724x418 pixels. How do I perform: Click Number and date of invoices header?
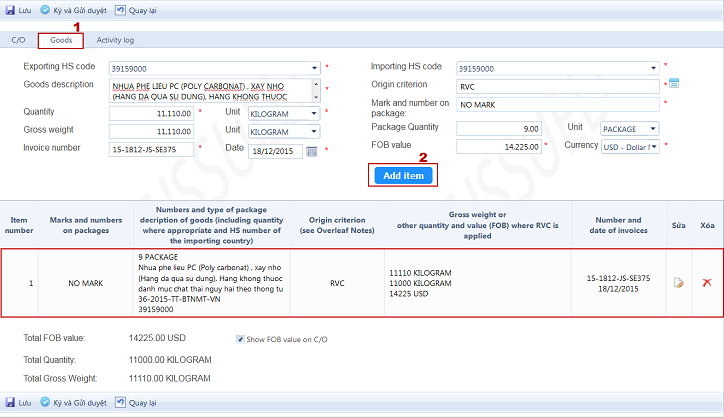coord(618,225)
